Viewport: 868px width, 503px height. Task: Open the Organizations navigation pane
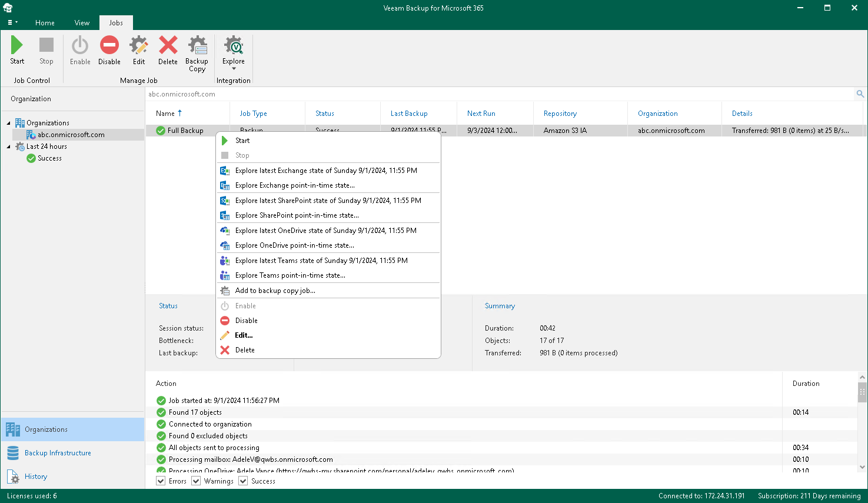[73, 429]
